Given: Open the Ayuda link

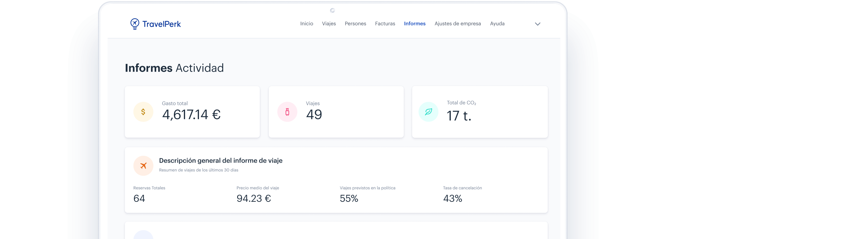Looking at the screenshot, I should [x=497, y=24].
